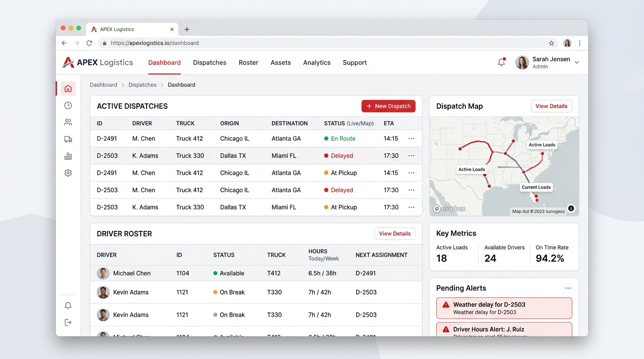Image resolution: width=644 pixels, height=359 pixels.
Task: Expand the Sarah Jensen account dropdown chevron
Action: coord(577,63)
